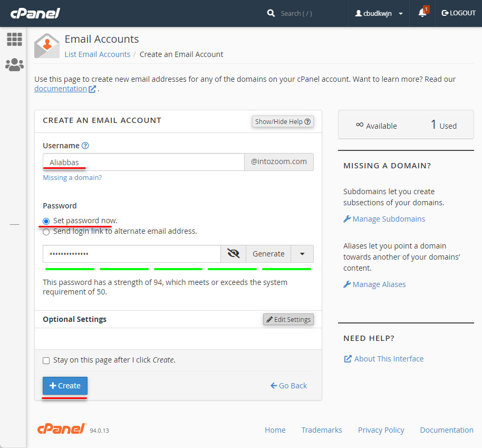This screenshot has width=482, height=448.
Task: Open About This Interface link
Action: coord(383,359)
